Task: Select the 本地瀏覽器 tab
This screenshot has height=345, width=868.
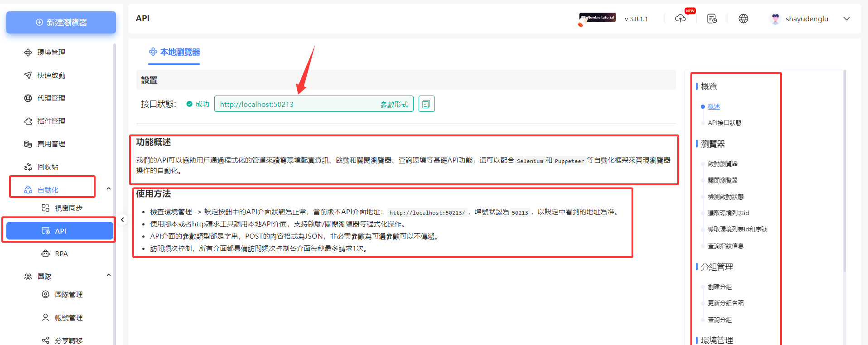Action: pos(174,53)
